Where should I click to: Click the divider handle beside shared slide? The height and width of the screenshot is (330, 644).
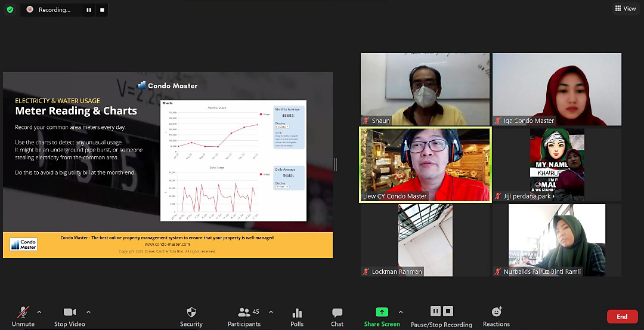pos(335,165)
